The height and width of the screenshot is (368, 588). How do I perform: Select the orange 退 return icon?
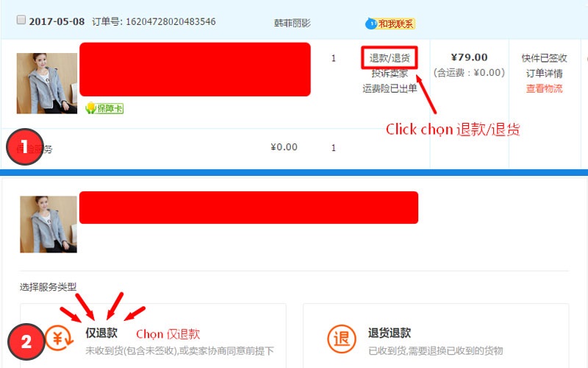click(x=341, y=339)
